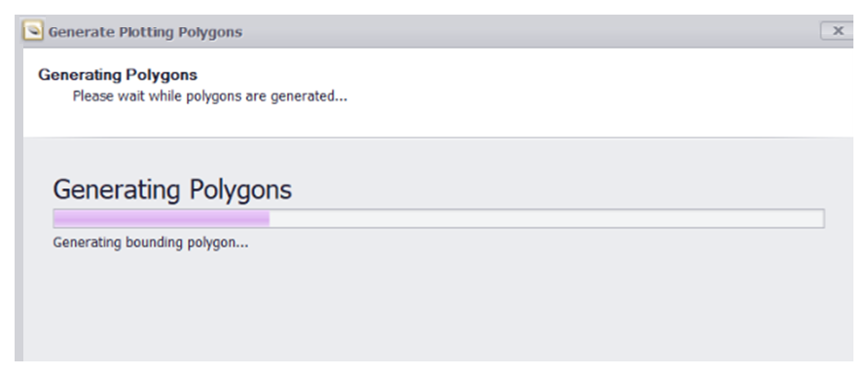Click the empty gray body below status text

(437, 308)
